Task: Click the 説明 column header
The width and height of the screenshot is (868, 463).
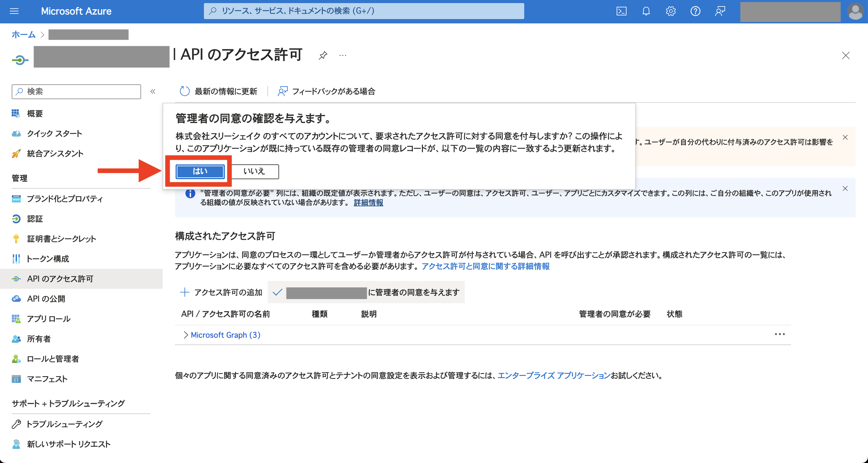Action: point(369,314)
